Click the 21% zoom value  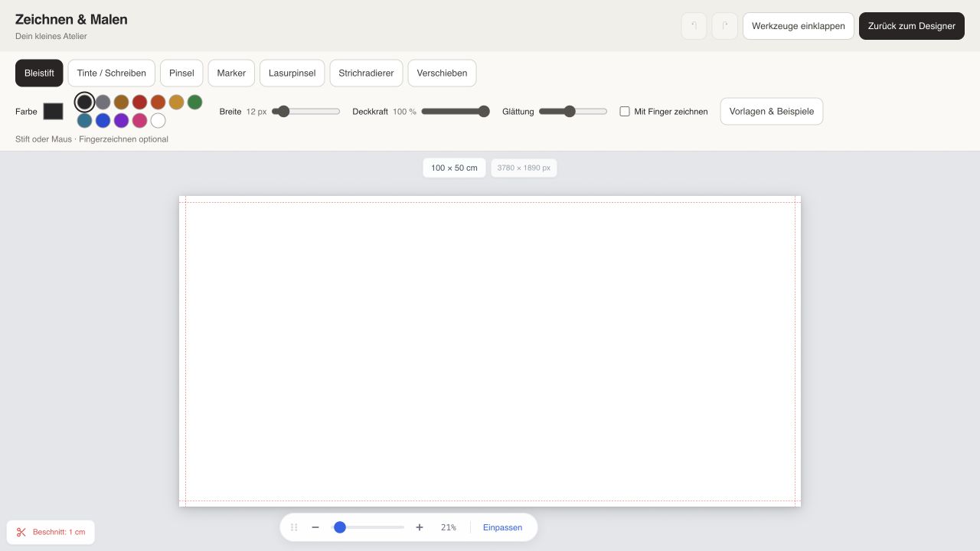449,527
